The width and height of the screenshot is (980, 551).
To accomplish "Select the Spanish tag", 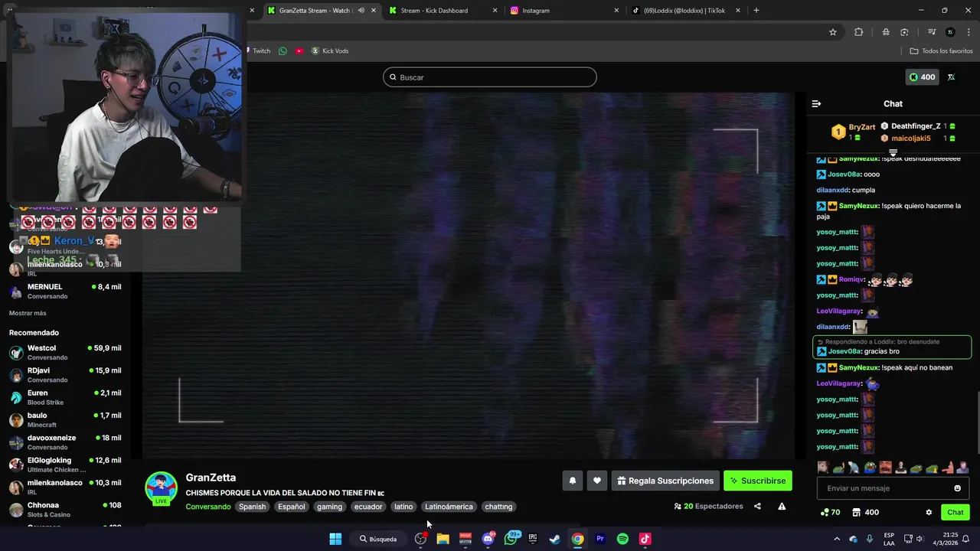I will (252, 507).
